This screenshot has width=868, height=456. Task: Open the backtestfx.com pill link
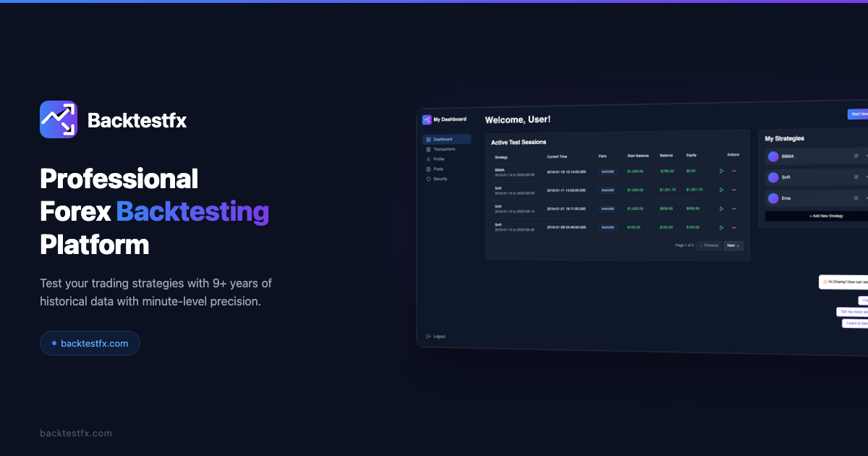(90, 343)
